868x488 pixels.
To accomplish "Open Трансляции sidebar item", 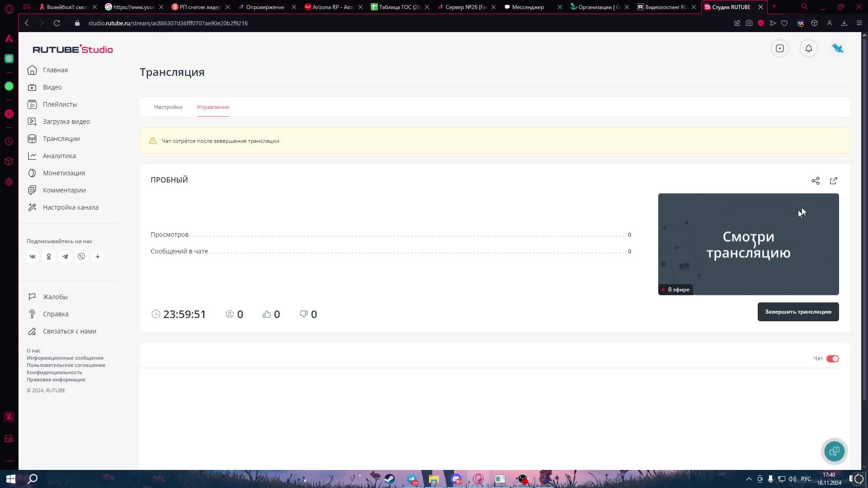I will (x=61, y=139).
